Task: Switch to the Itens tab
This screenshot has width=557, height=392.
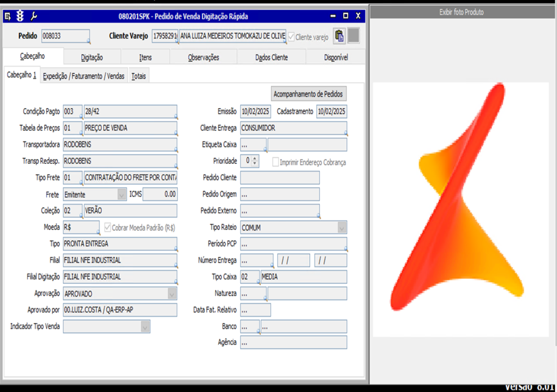Action: click(x=145, y=57)
